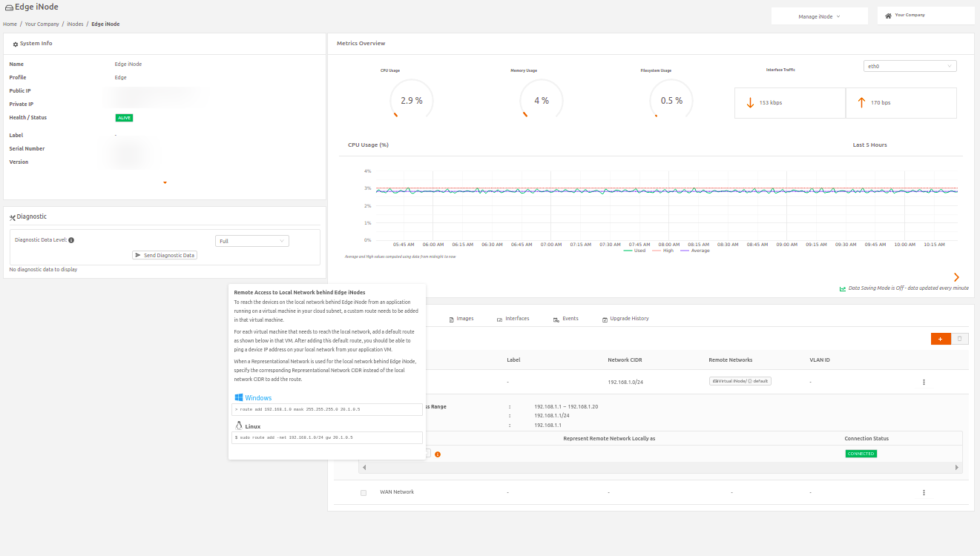
Task: Click the upload traffic up arrow
Action: click(861, 102)
